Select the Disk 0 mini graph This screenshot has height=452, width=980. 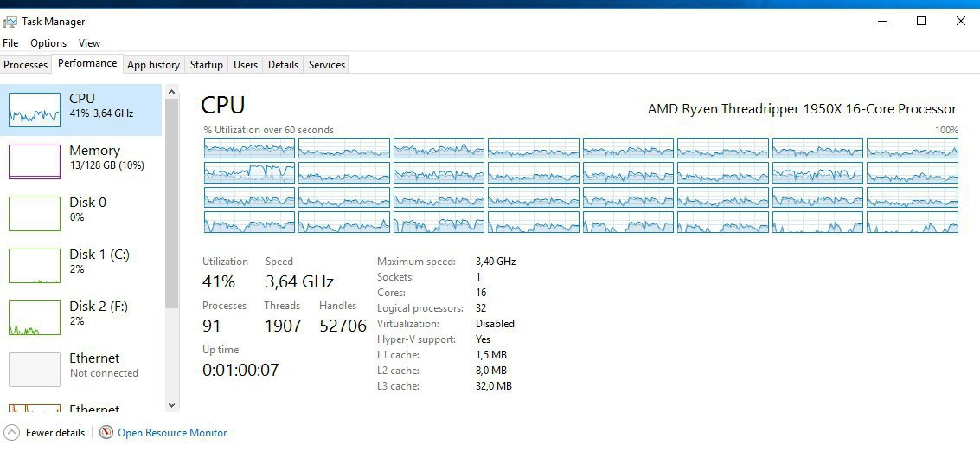35,214
